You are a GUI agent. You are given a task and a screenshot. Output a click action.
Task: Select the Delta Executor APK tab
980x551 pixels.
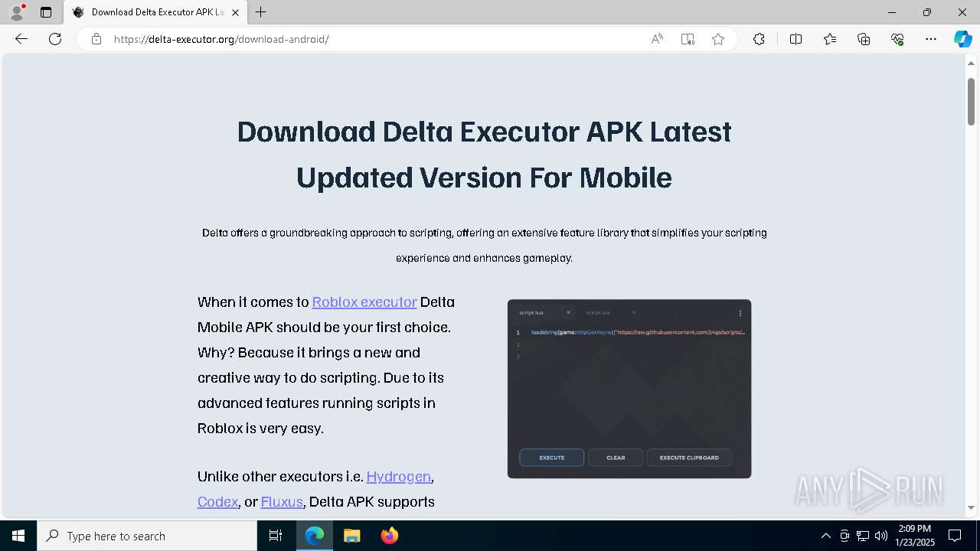point(155,12)
